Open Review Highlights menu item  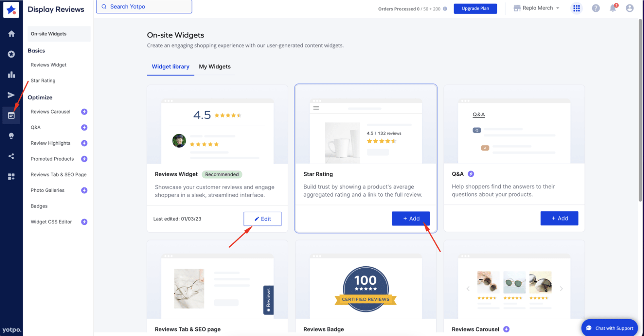(50, 143)
